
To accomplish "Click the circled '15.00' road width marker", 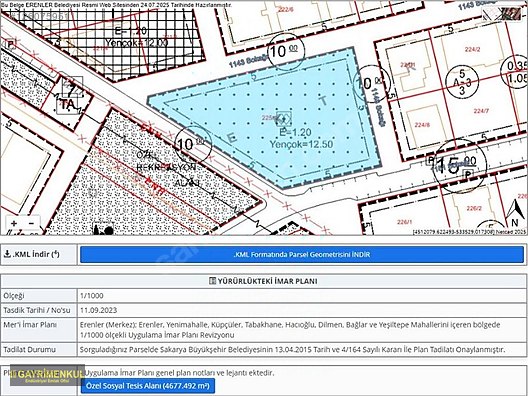I will point(460,165).
